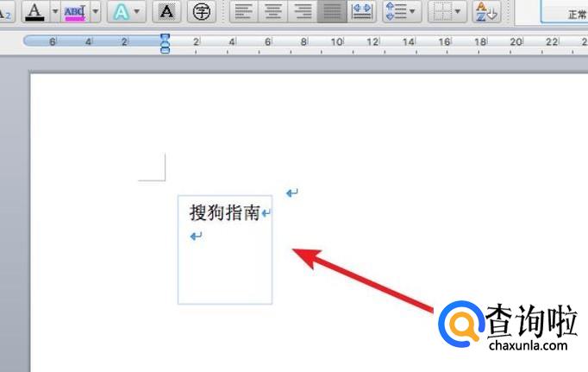Align text left
The width and height of the screenshot is (588, 372).
pyautogui.click(x=244, y=11)
